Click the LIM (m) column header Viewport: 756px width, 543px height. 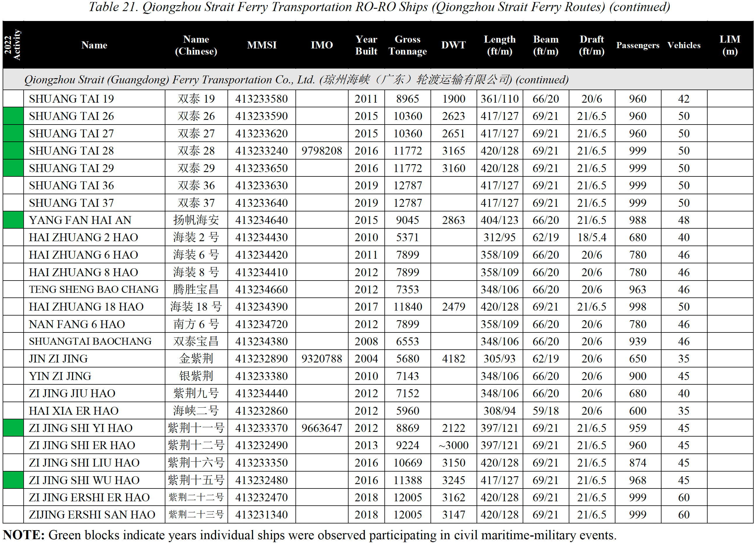(730, 45)
